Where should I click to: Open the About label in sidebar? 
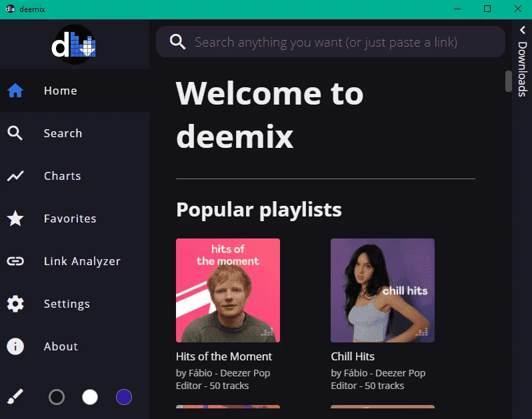pos(61,346)
